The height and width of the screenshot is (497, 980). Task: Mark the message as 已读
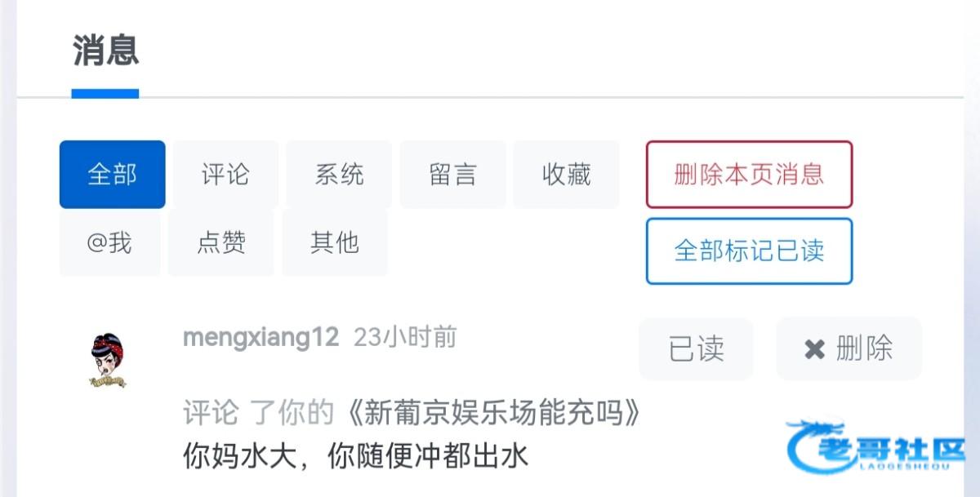point(696,349)
